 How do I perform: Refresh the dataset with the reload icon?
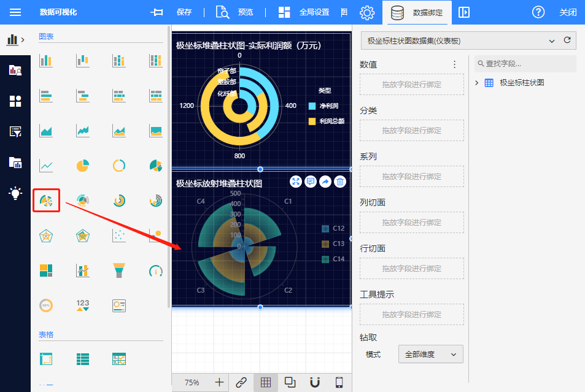(x=567, y=40)
